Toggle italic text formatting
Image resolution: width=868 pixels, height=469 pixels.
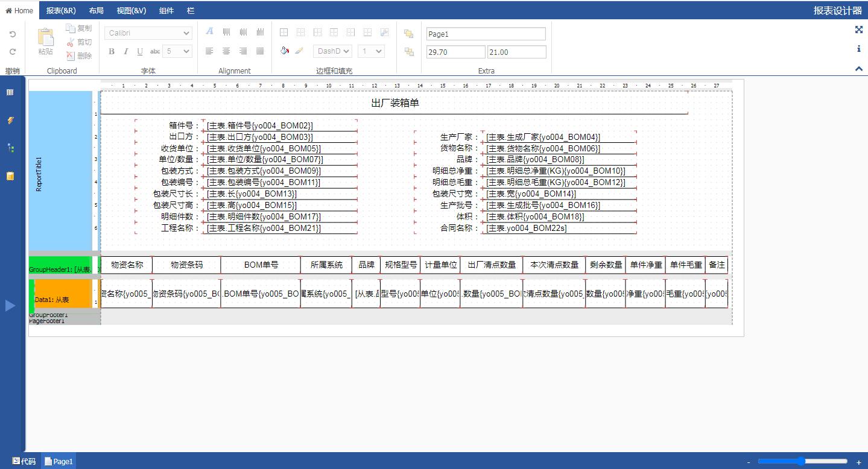(126, 52)
